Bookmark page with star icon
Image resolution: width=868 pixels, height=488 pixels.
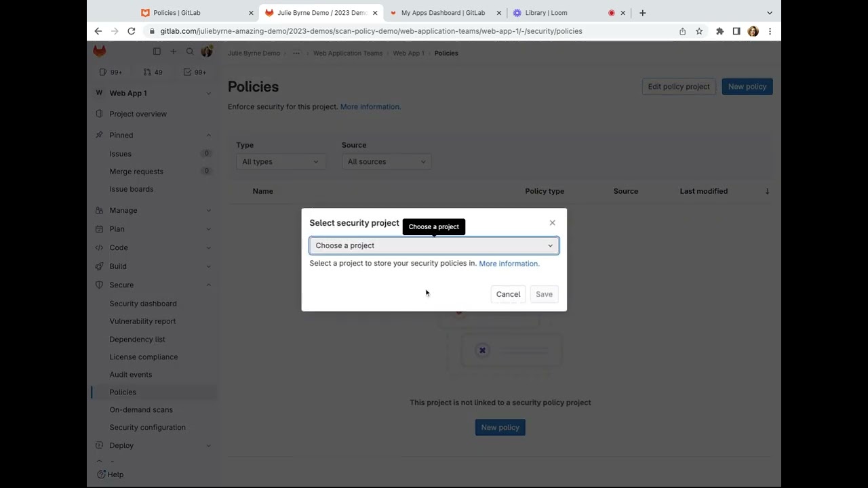point(699,31)
